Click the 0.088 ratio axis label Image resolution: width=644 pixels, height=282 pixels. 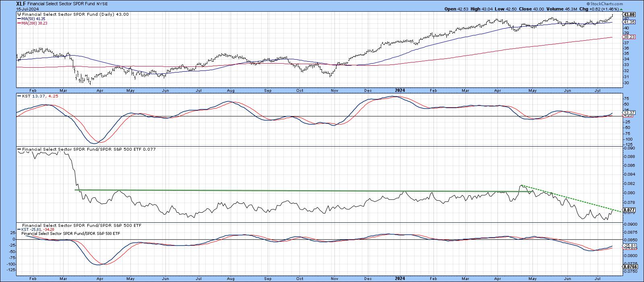pos(629,156)
